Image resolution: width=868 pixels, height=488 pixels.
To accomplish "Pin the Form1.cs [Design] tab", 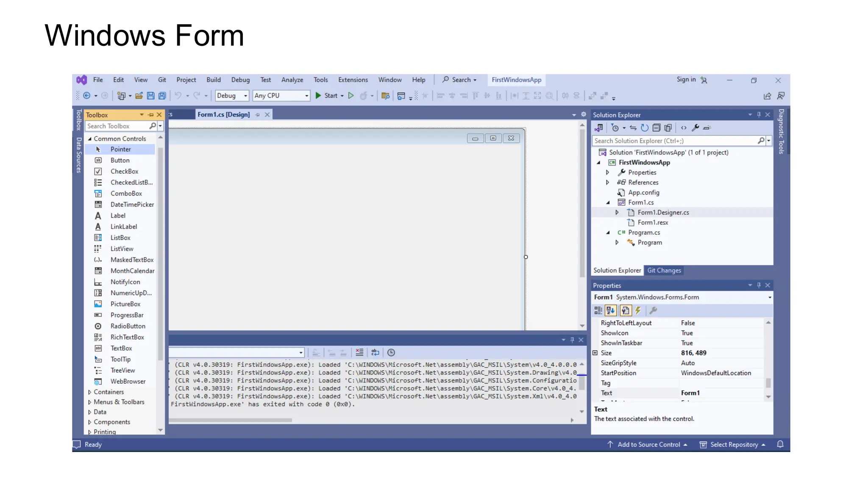I will pyautogui.click(x=258, y=115).
